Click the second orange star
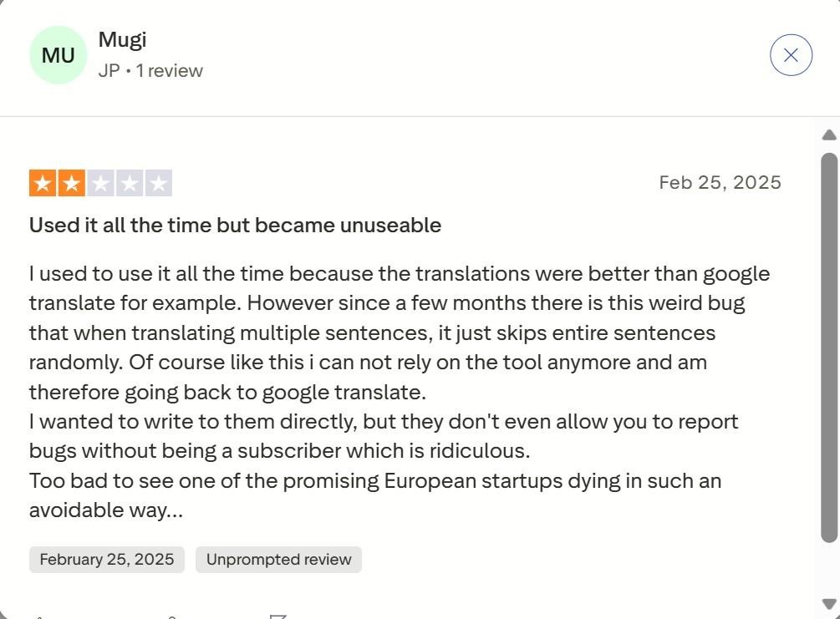840x619 pixels. 72,181
